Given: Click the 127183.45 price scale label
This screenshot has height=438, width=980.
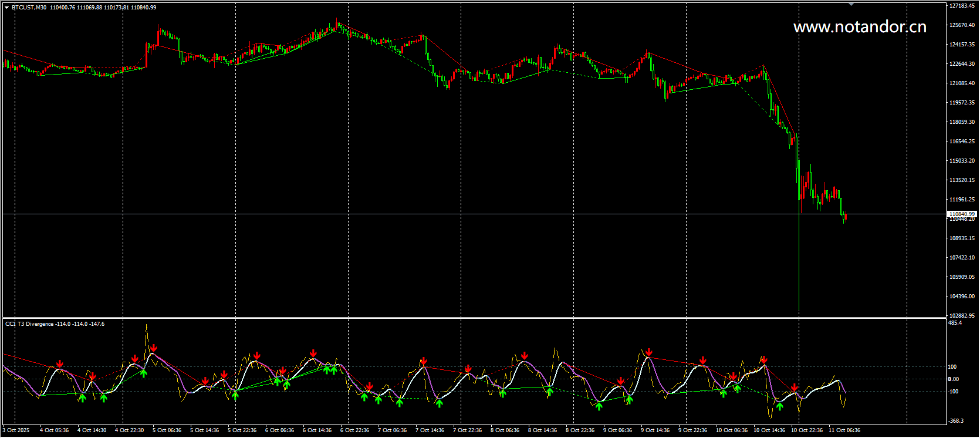Looking at the screenshot, I should [x=962, y=6].
